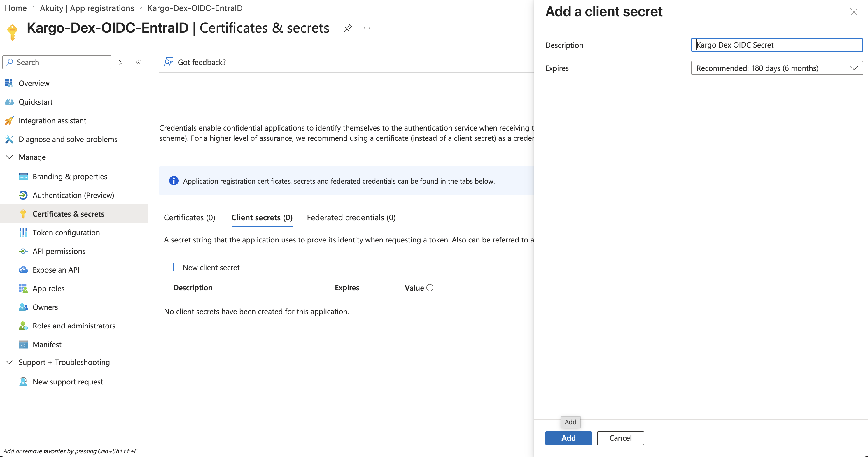Click the sidebar Search box

coord(57,62)
